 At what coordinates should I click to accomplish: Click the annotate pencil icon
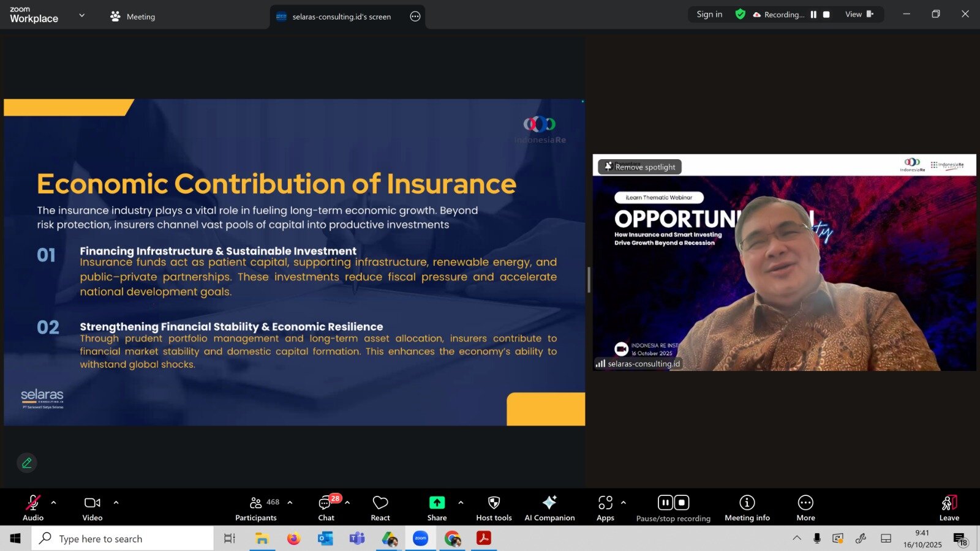pos(27,463)
